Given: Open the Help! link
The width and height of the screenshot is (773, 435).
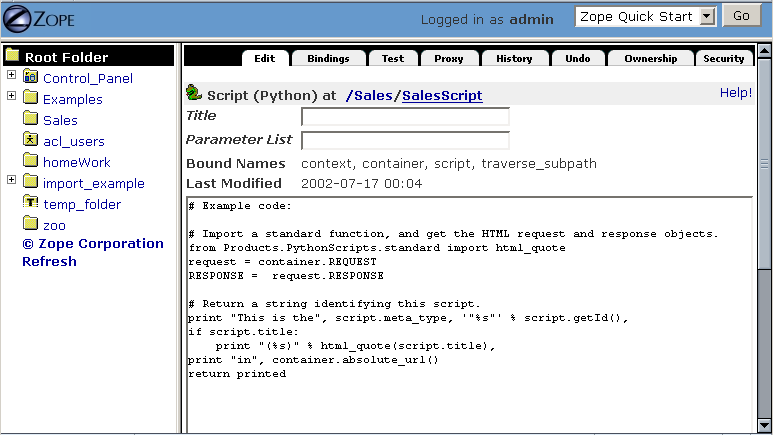Looking at the screenshot, I should point(736,93).
